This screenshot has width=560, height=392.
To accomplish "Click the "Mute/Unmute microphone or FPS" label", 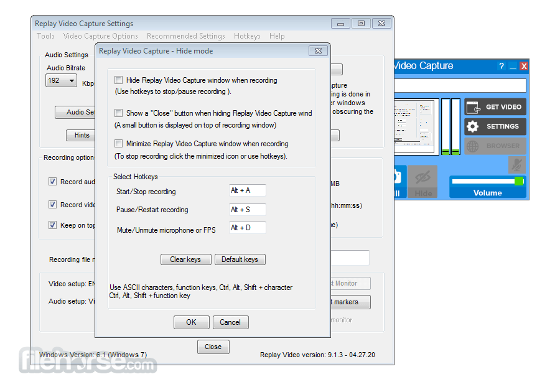I will coord(166,230).
